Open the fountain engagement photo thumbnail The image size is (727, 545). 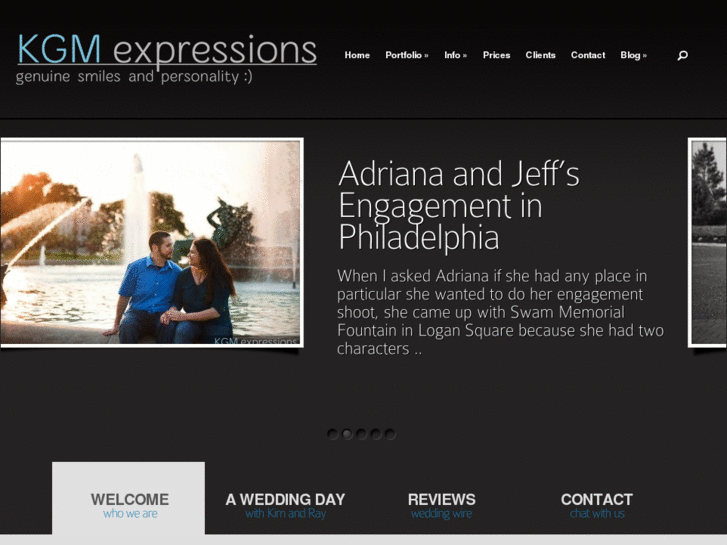point(151,242)
